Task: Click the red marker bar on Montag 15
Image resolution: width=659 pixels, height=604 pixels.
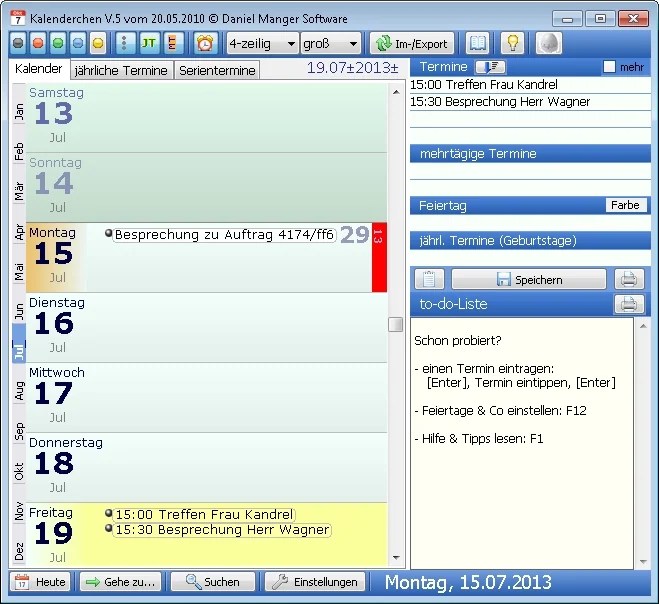Action: click(379, 257)
